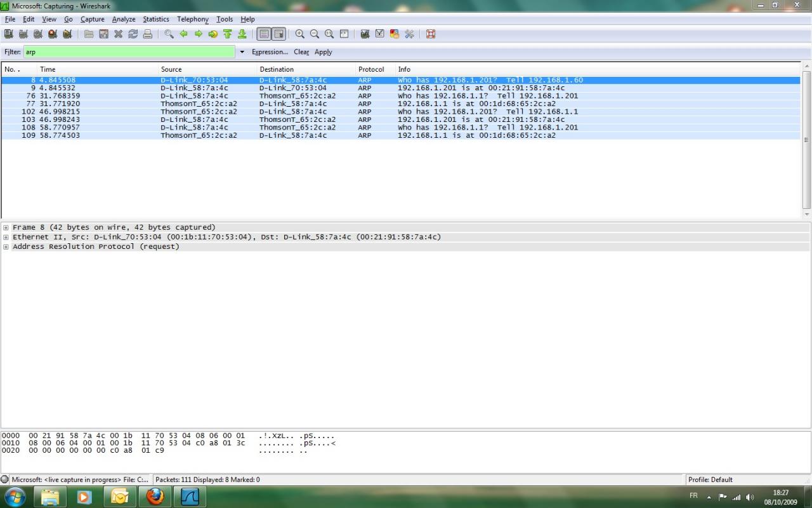812x508 pixels.
Task: Reload the capture file
Action: (x=133, y=34)
